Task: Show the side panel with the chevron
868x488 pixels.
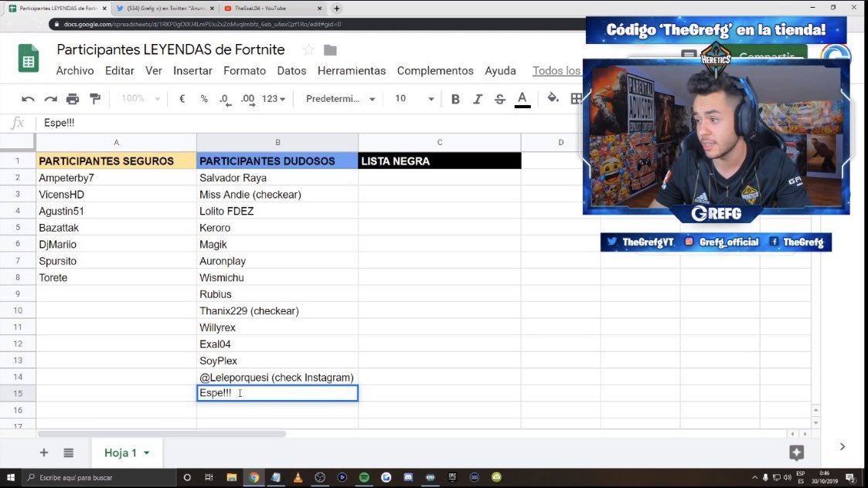Action: point(842,446)
